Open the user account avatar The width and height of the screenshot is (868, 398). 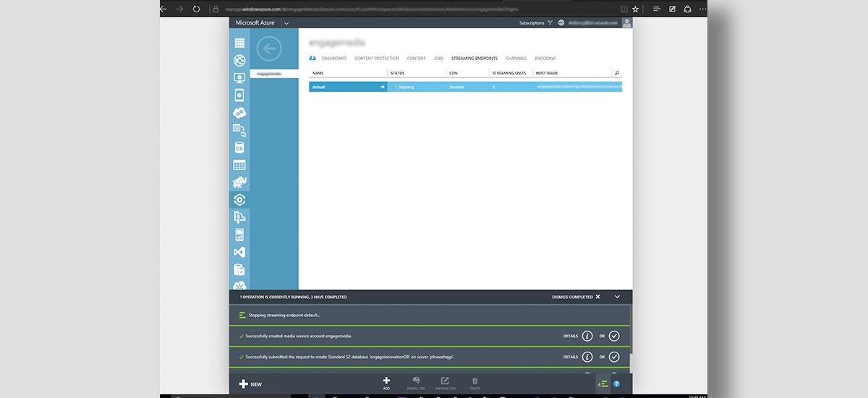tap(626, 23)
